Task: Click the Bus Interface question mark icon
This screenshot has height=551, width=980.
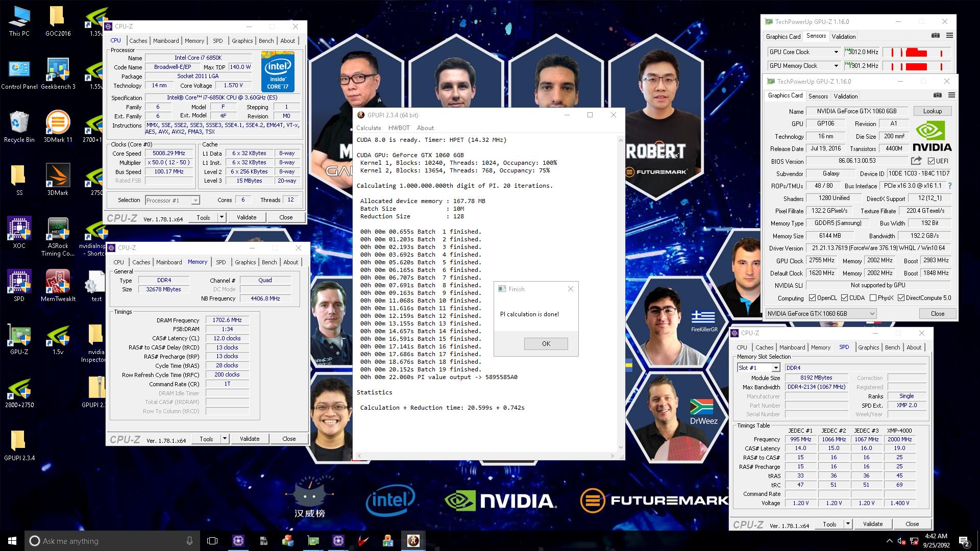Action: (x=950, y=186)
